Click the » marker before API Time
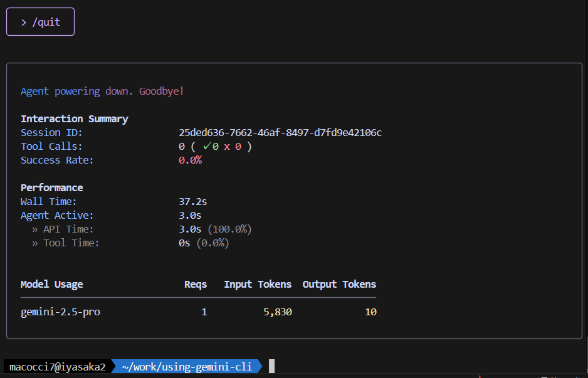Screen dimensions: 588x378 click(34, 229)
